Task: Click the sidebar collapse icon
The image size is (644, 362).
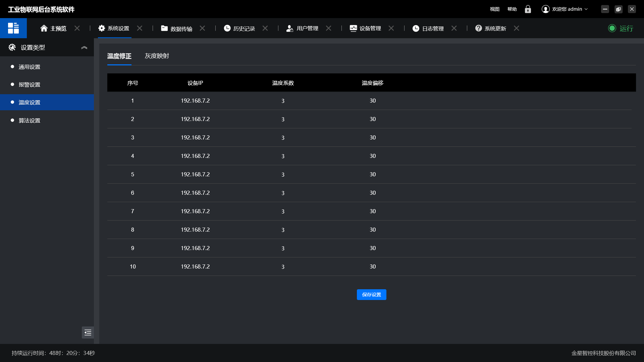Action: 88,333
